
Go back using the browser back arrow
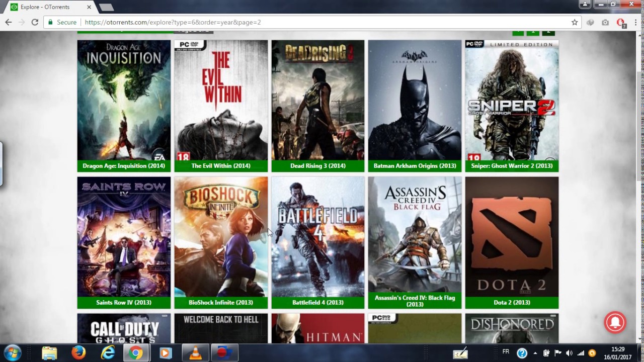click(9, 22)
